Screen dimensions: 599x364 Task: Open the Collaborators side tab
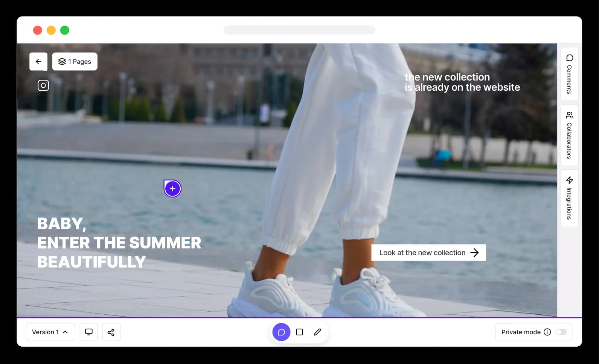click(x=569, y=135)
